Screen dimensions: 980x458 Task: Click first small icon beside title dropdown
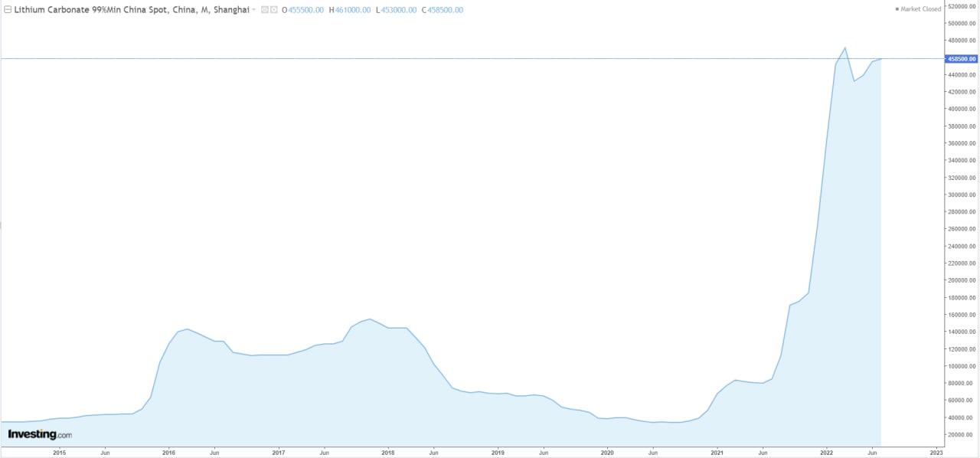(x=265, y=10)
